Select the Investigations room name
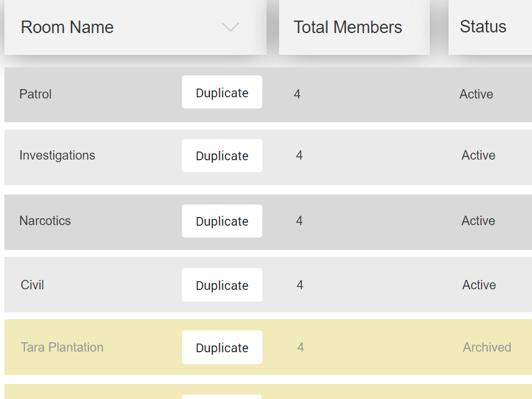532x399 pixels. 57,155
